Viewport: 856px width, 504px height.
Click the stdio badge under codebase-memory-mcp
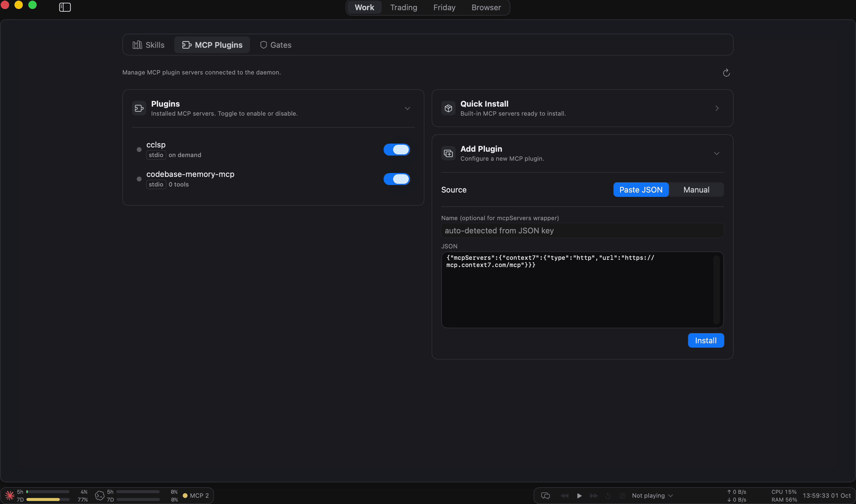coord(156,184)
